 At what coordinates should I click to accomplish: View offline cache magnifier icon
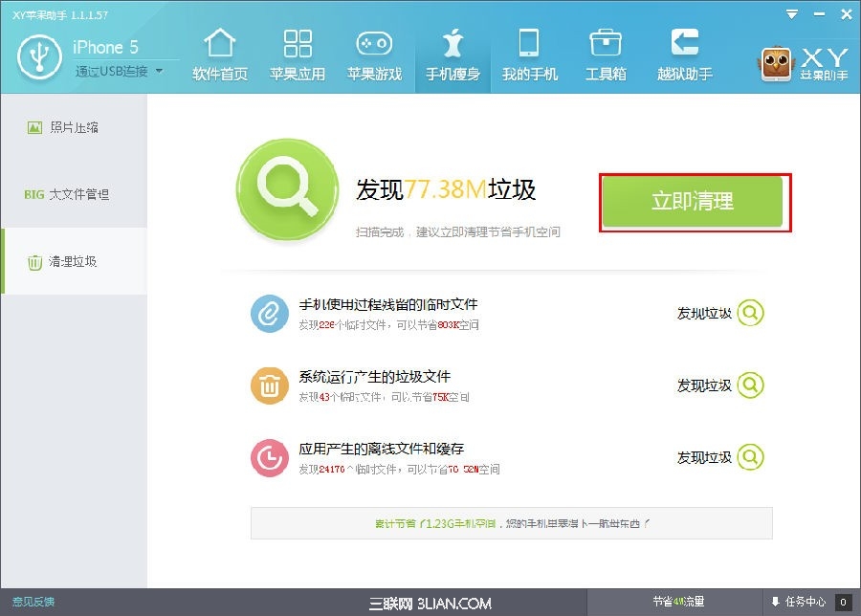[751, 457]
